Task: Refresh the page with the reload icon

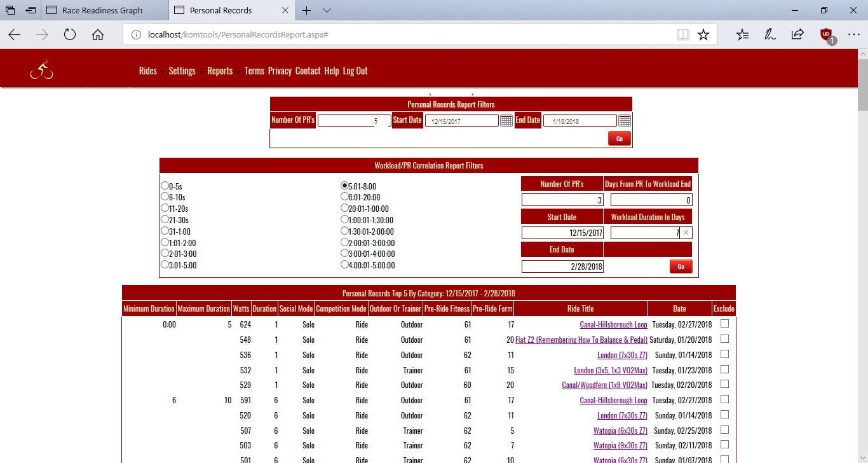Action: click(x=70, y=35)
